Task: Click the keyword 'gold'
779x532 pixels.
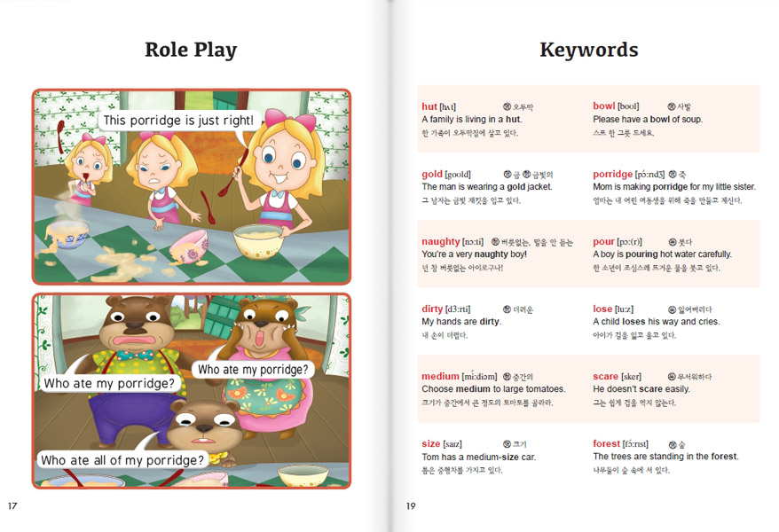Action: click(432, 174)
